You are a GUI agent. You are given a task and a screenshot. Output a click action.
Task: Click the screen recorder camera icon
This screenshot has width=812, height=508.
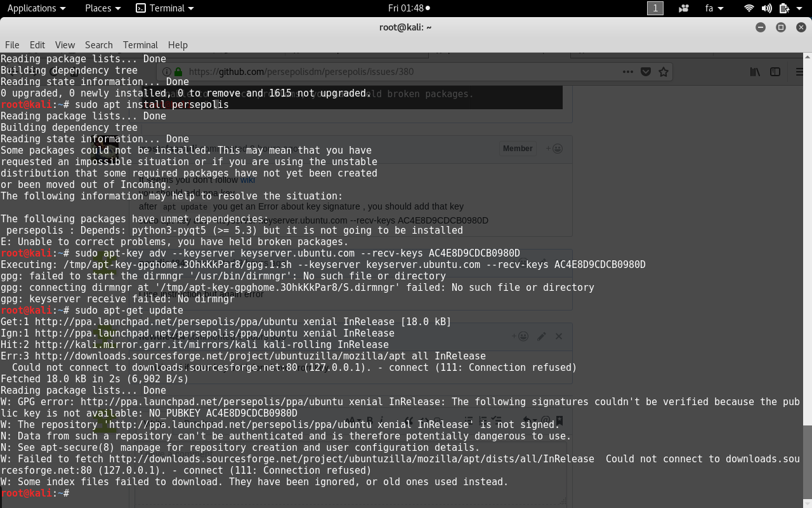click(x=684, y=8)
